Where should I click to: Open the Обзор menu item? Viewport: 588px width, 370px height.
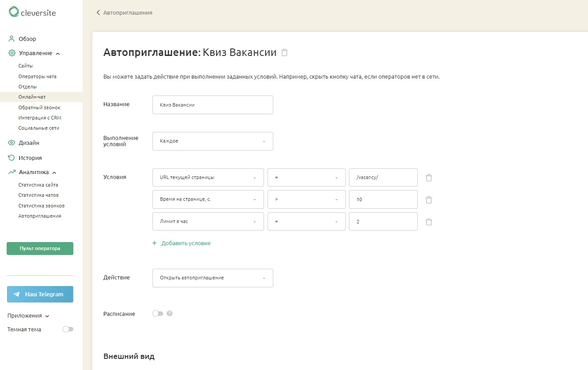tap(27, 39)
